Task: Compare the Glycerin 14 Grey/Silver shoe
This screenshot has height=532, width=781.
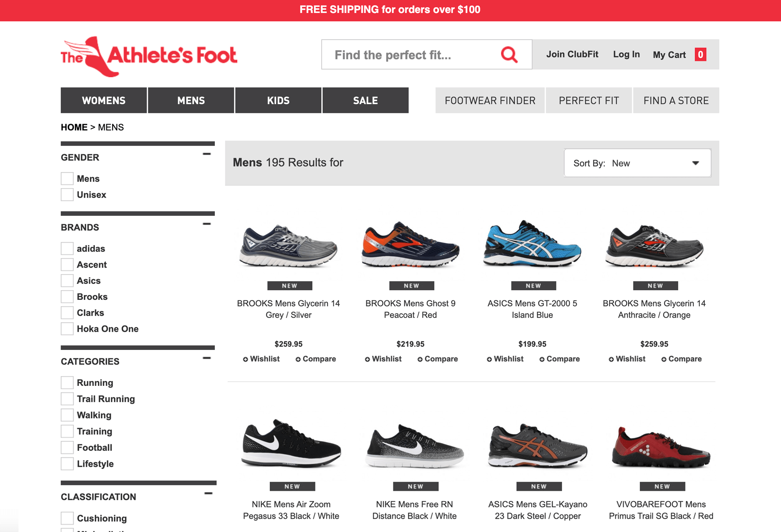Action: coord(316,359)
